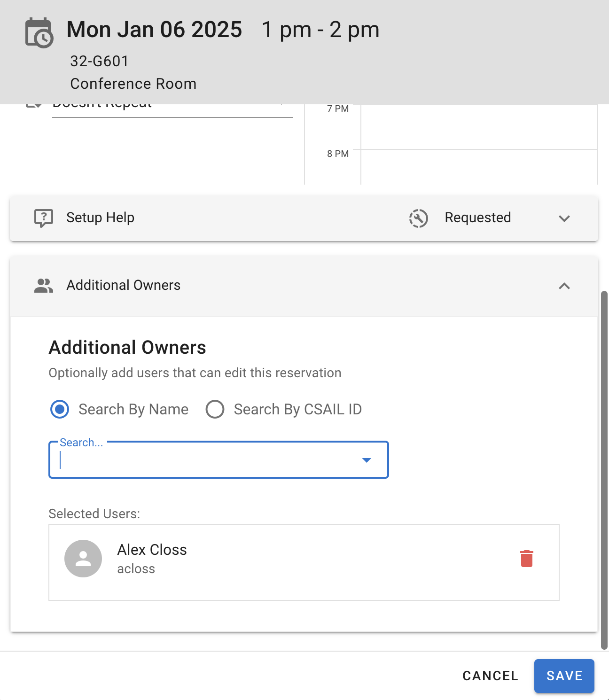Screen dimensions: 609x700
Task: Remove Alex Closs with the trash icon
Action: click(x=527, y=559)
